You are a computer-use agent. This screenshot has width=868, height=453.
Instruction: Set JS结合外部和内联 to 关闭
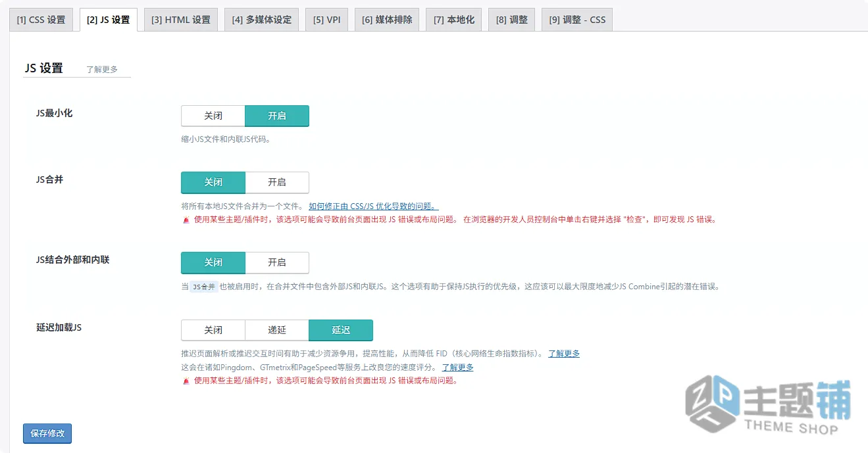point(213,262)
